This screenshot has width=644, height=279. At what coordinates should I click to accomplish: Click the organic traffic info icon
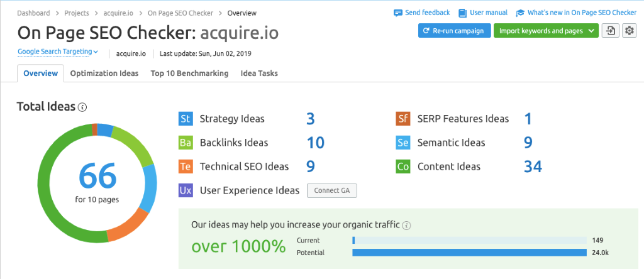(406, 225)
